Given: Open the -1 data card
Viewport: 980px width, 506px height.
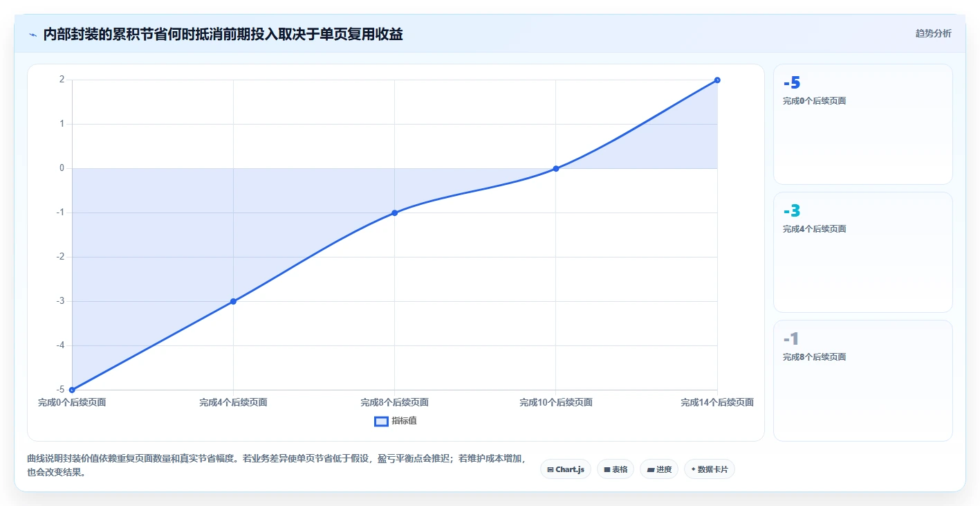Looking at the screenshot, I should point(862,380).
